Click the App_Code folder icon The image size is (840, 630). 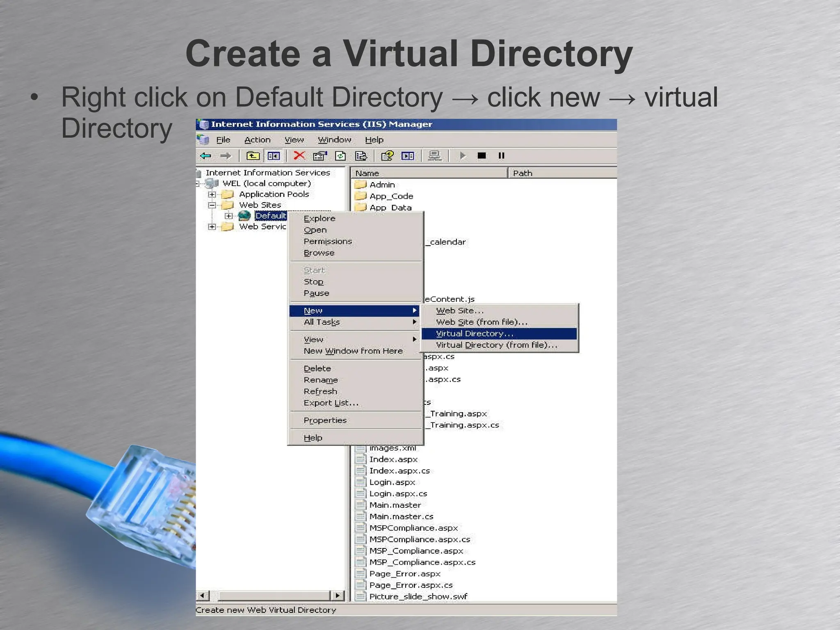[x=361, y=196]
